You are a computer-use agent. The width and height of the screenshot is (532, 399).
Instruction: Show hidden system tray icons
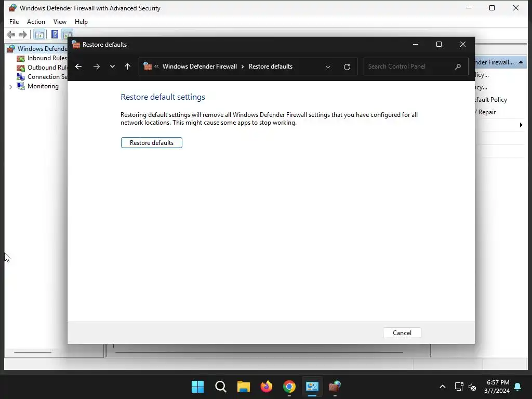pos(443,387)
